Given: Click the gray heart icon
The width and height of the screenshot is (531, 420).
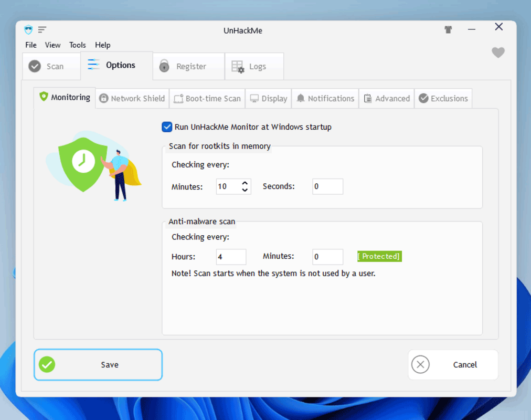Looking at the screenshot, I should (498, 52).
